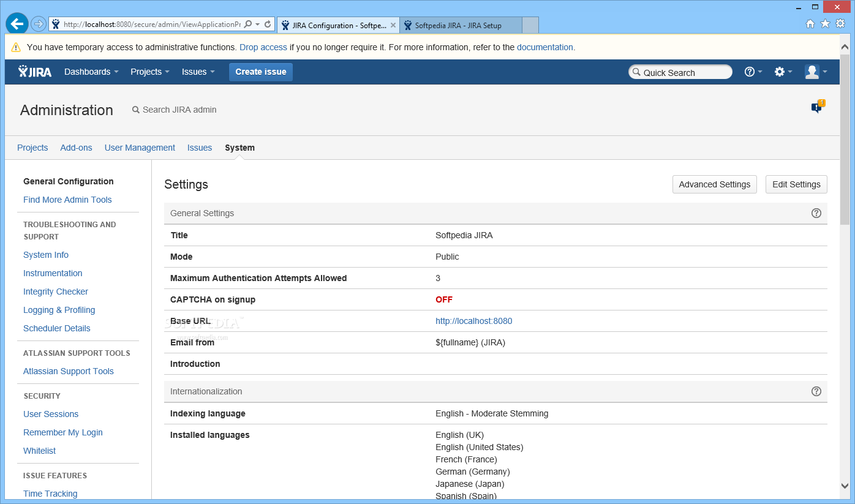Expand the Projects dropdown in the blue header

click(150, 72)
